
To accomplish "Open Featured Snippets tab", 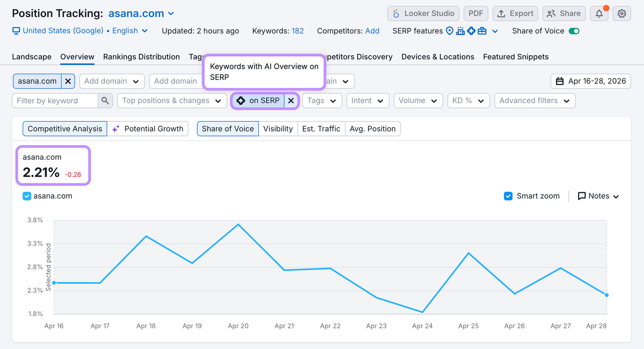I will click(x=516, y=57).
